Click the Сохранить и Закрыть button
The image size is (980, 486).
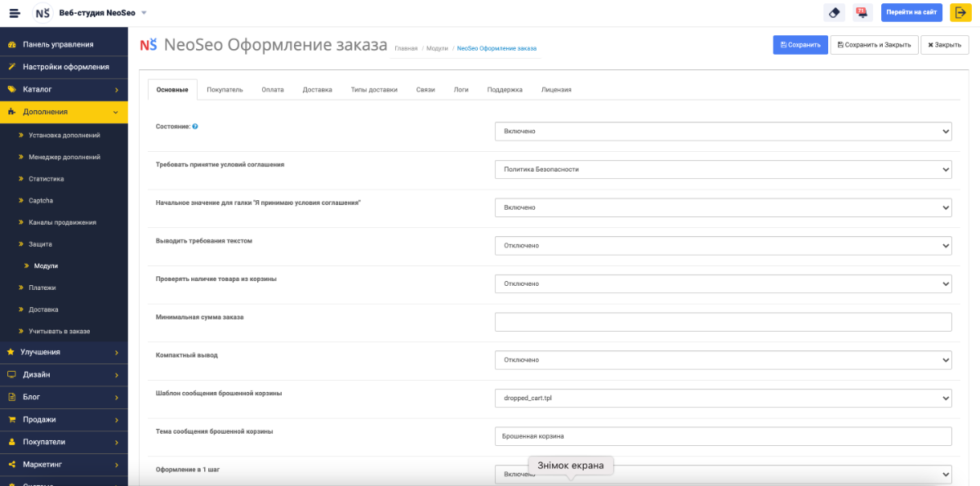click(x=874, y=45)
